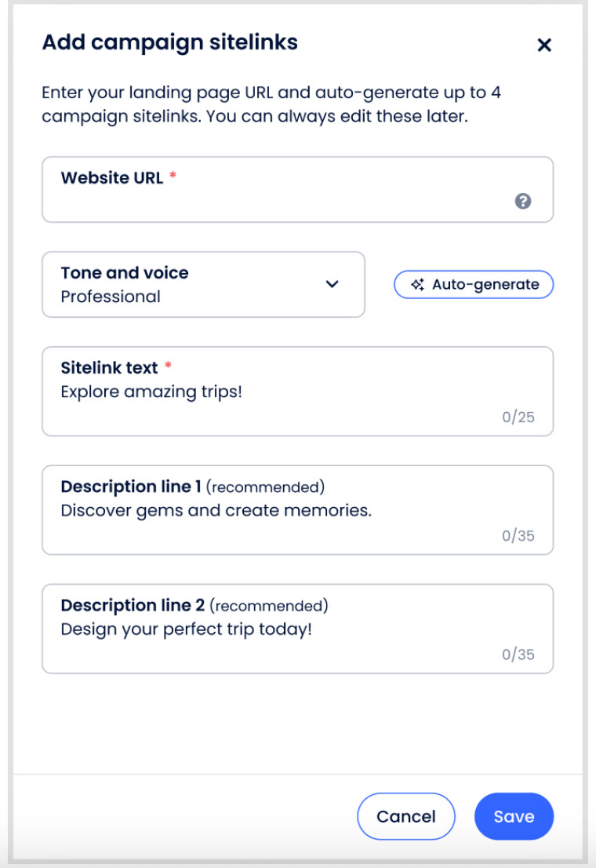Save the campaign sitelinks

coord(514,816)
